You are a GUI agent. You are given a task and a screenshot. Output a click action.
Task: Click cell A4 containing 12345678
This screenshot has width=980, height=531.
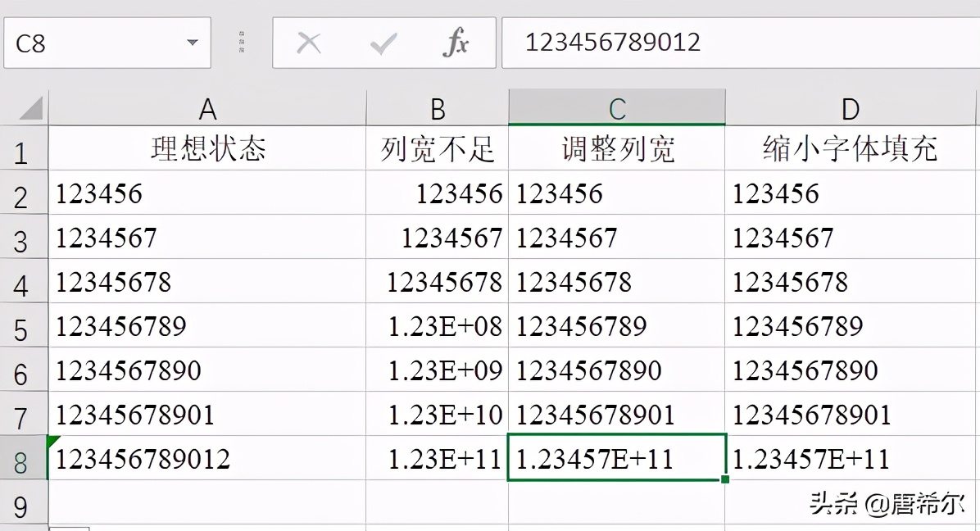pyautogui.click(x=207, y=282)
